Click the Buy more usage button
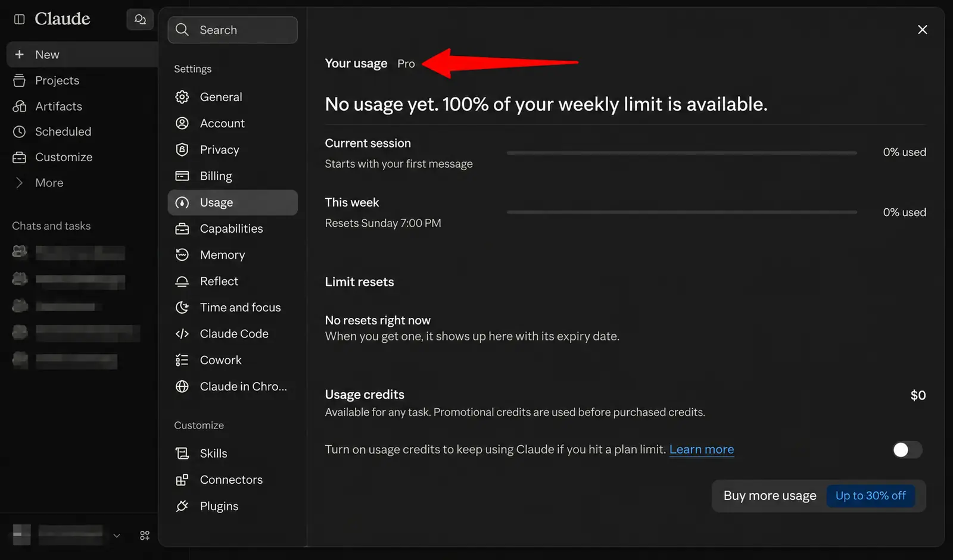 tap(819, 496)
